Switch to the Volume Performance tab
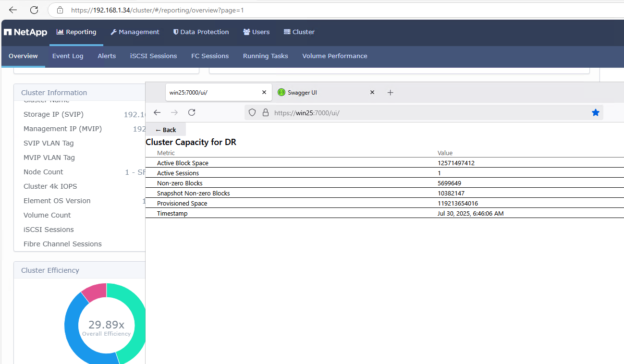This screenshot has width=624, height=364. (x=335, y=56)
